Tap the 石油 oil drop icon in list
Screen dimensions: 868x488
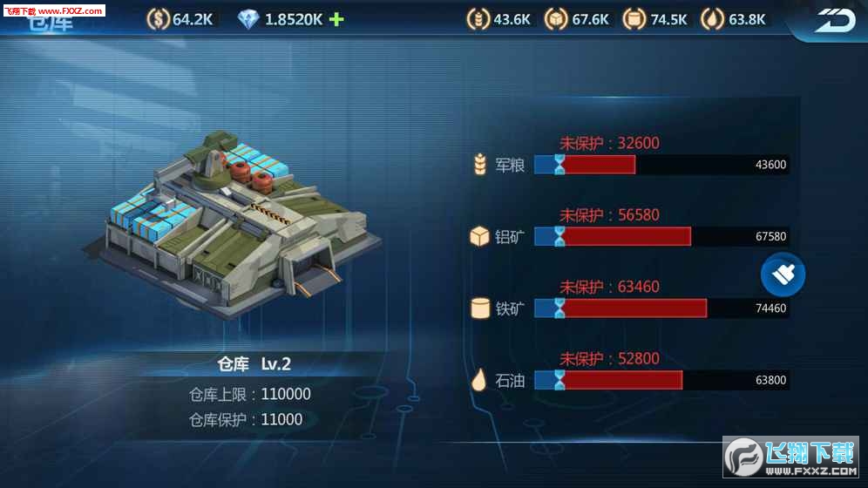click(x=478, y=380)
